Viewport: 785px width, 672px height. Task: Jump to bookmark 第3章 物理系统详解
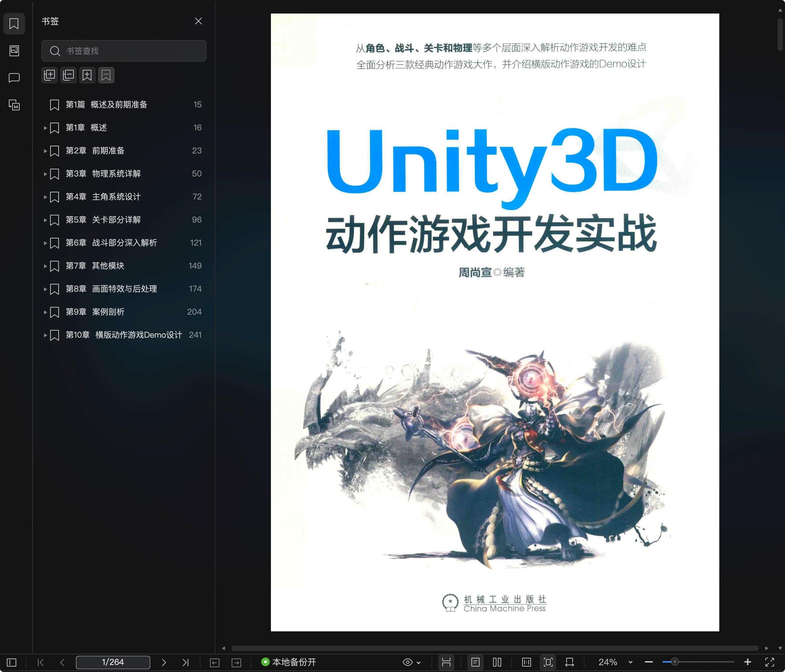pos(103,174)
